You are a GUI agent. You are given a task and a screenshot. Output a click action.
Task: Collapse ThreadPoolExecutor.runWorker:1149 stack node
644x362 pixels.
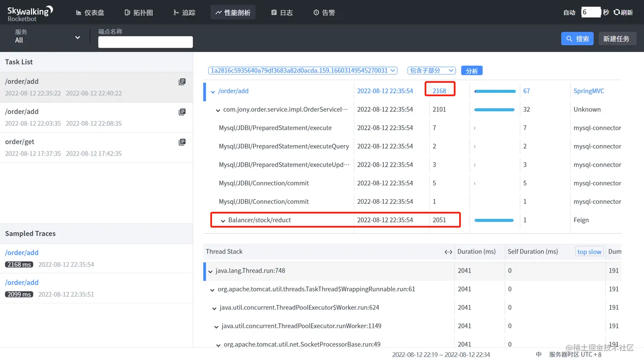pos(216,327)
